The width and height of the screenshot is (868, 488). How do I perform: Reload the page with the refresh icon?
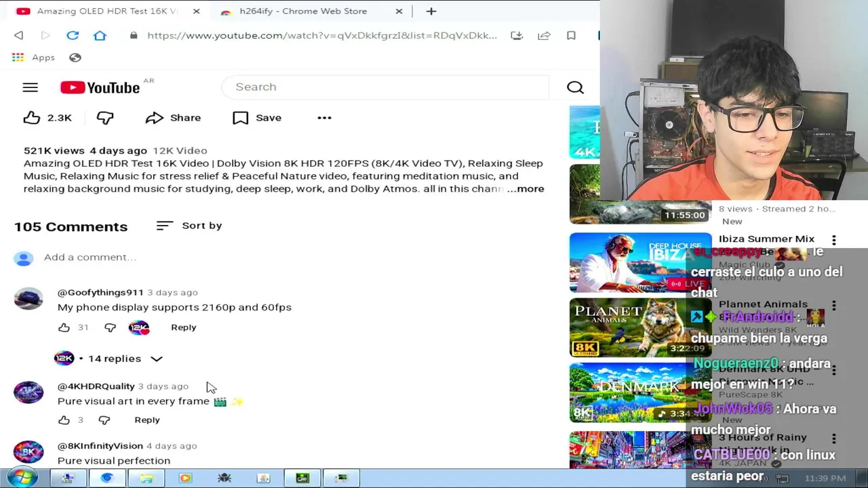pyautogui.click(x=73, y=35)
